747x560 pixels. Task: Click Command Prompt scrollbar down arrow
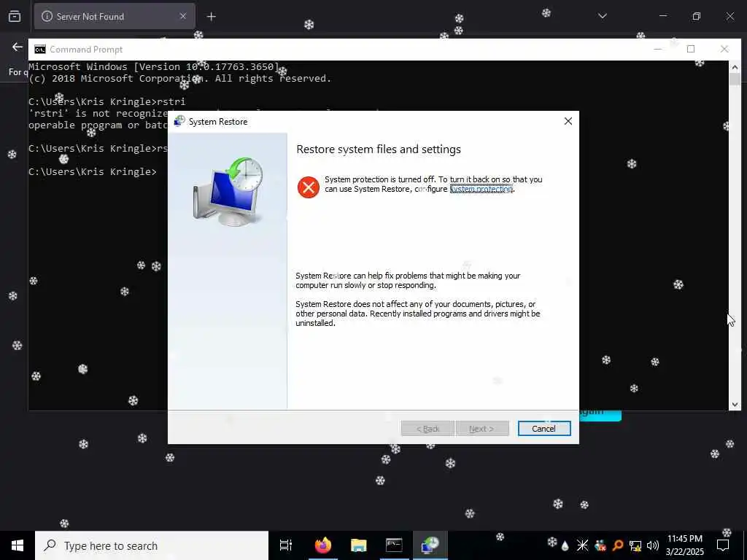tap(735, 404)
